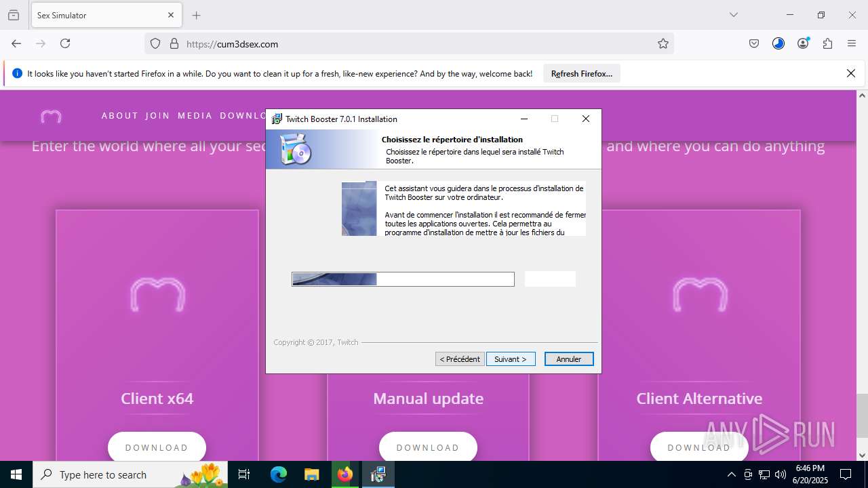Click the Client x64 heading
This screenshot has height=488, width=868.
coord(157,399)
